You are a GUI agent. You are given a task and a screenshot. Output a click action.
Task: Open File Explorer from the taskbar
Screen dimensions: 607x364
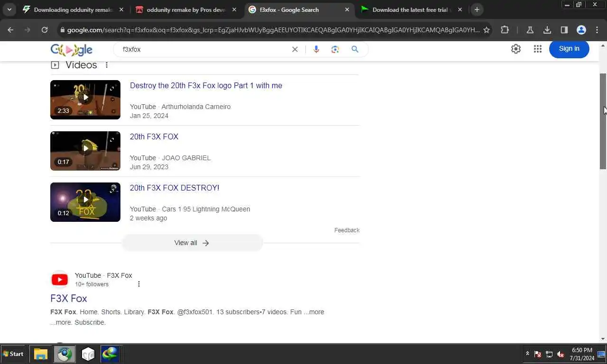click(x=41, y=354)
